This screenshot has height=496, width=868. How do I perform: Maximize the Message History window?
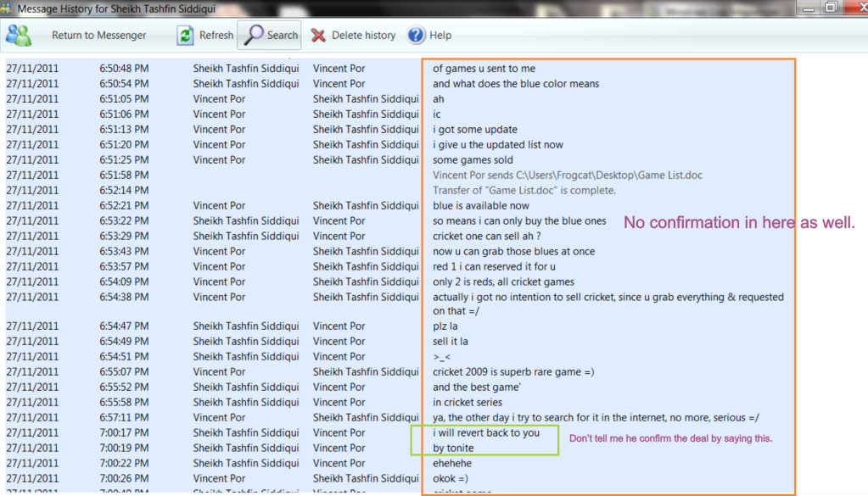click(830, 8)
